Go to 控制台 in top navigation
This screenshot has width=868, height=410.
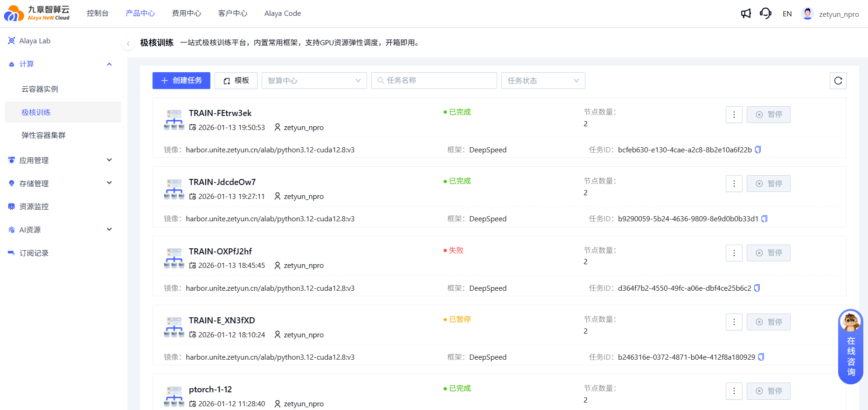97,14
